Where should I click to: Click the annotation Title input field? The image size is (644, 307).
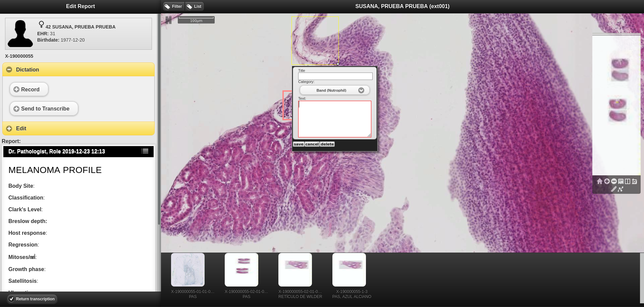(x=335, y=76)
